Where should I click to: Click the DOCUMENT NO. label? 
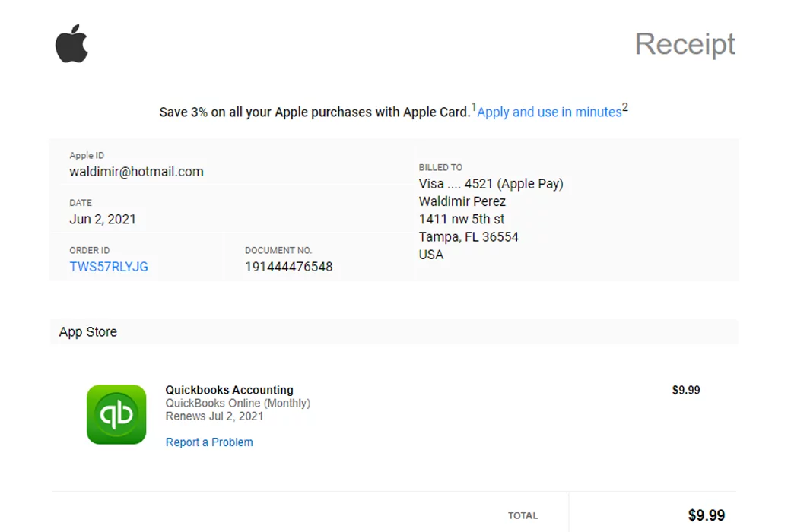[278, 250]
